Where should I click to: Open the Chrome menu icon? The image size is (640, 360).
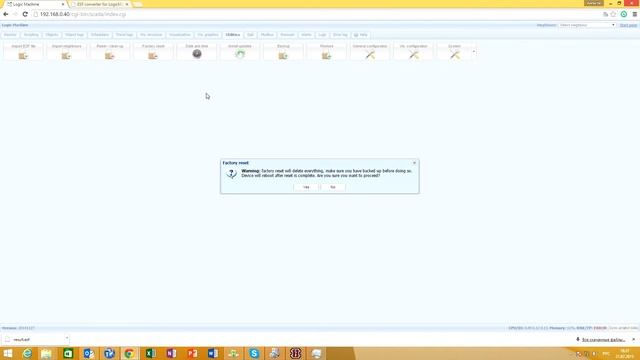pos(635,14)
